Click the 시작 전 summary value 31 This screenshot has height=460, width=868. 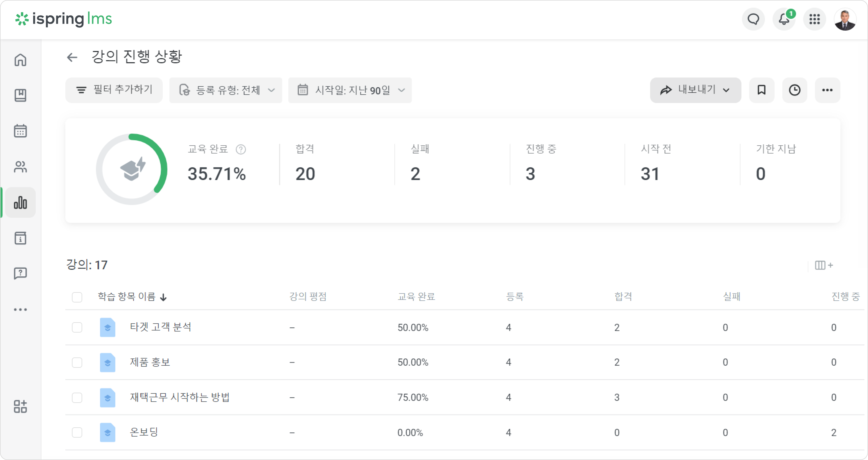[x=650, y=174]
